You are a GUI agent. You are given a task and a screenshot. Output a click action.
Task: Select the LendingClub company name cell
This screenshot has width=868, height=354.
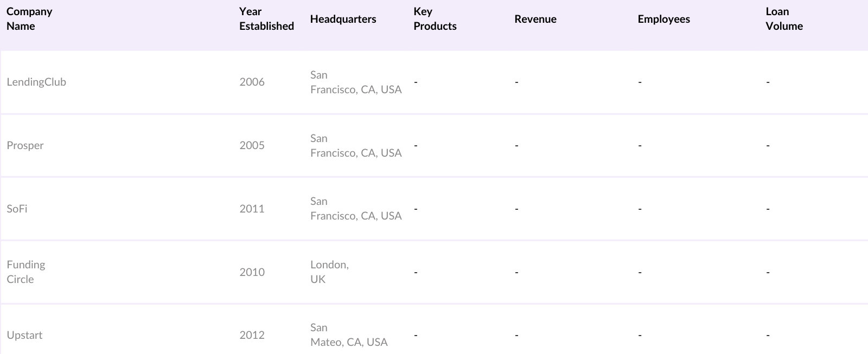36,82
